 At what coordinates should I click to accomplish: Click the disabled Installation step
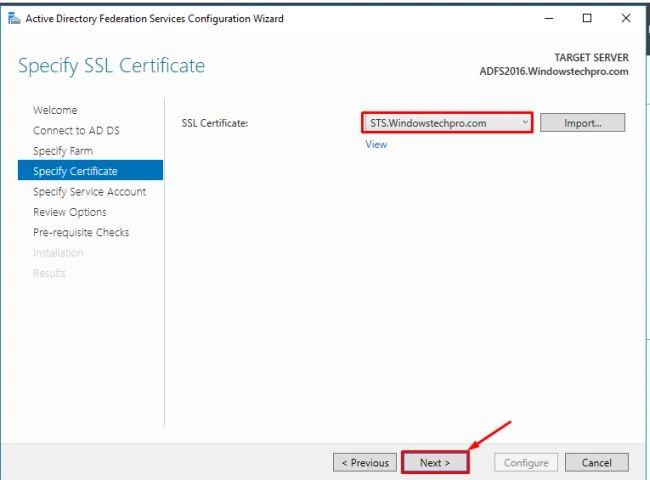tap(58, 253)
